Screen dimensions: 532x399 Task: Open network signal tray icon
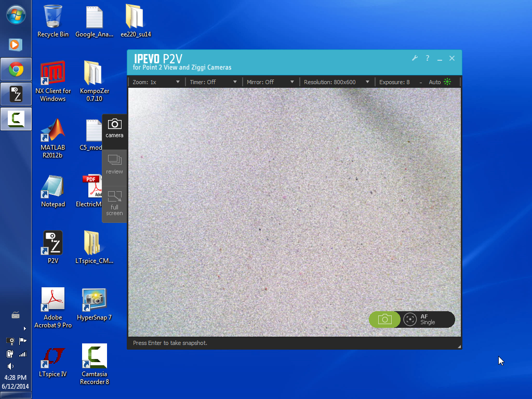tap(22, 354)
